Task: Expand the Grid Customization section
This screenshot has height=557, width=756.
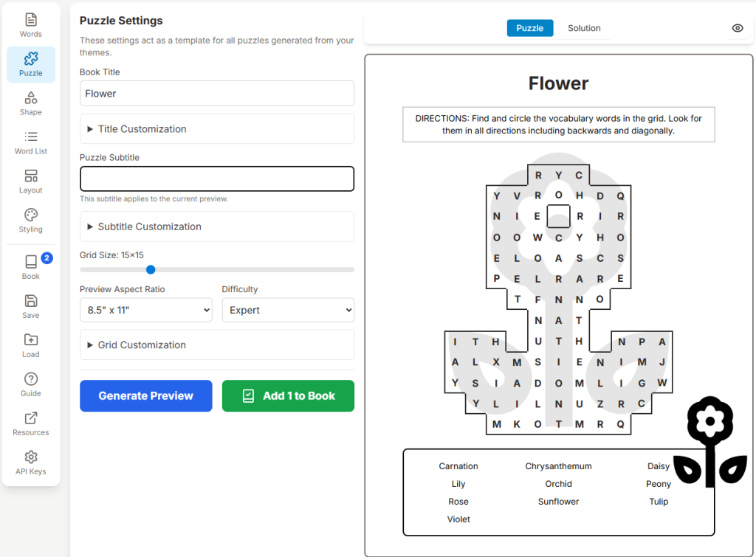Action: click(x=217, y=345)
